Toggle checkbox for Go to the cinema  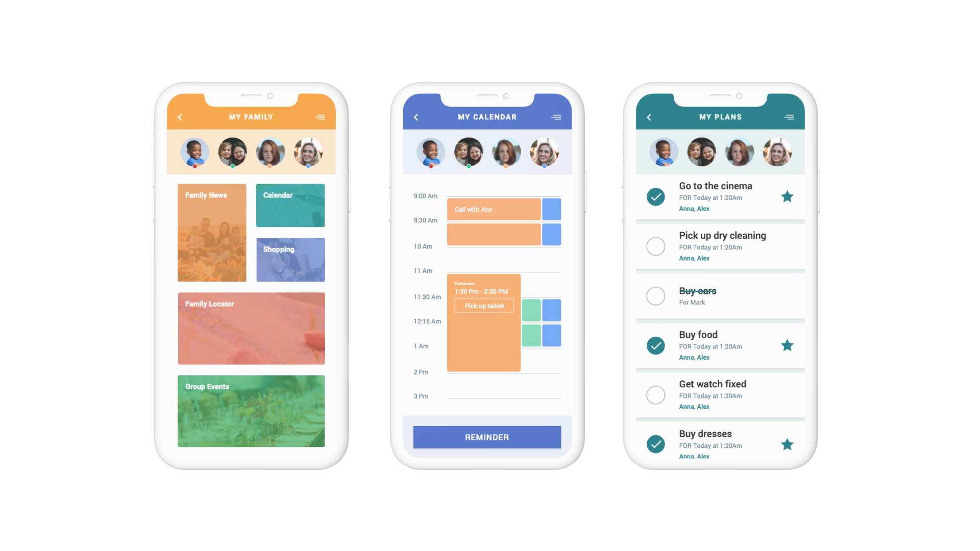click(x=655, y=197)
